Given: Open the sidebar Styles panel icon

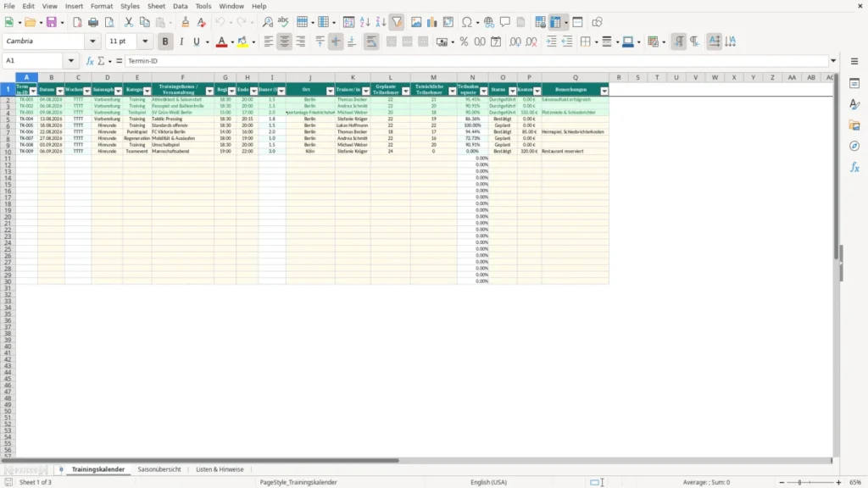Looking at the screenshot, I should 854,104.
